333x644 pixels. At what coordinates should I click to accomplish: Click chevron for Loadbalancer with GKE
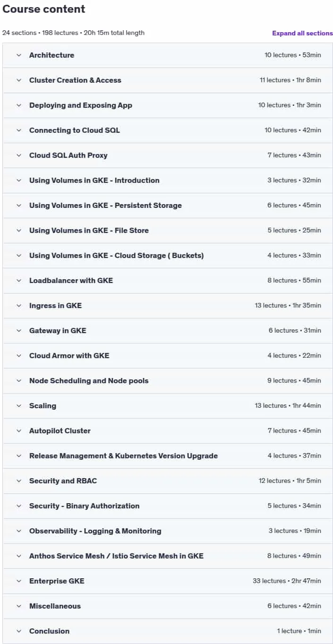pyautogui.click(x=19, y=281)
